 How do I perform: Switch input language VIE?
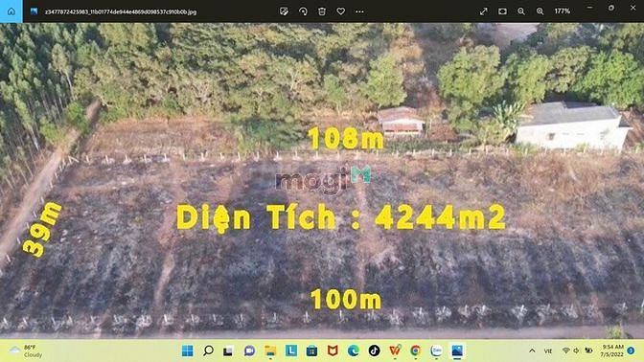548,351
